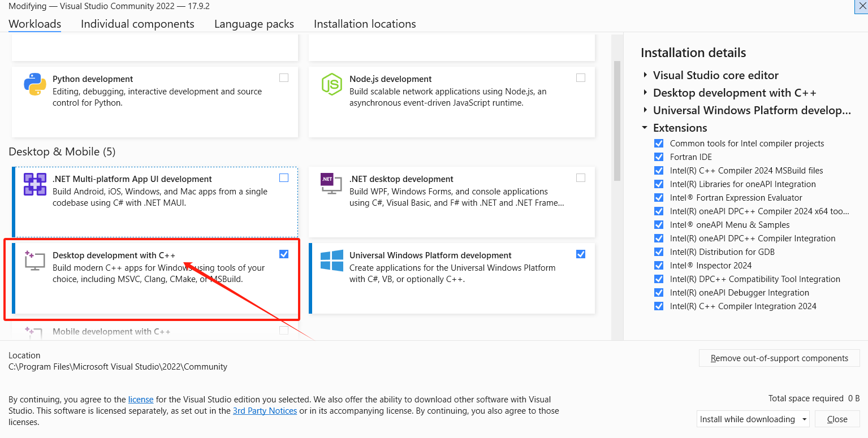
Task: Uncheck Intel(R) oneAPI Debugger Integration
Action: pyautogui.click(x=659, y=293)
